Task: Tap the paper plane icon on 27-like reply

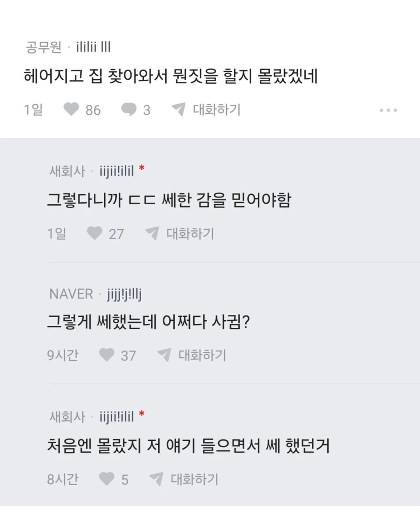Action: (152, 234)
